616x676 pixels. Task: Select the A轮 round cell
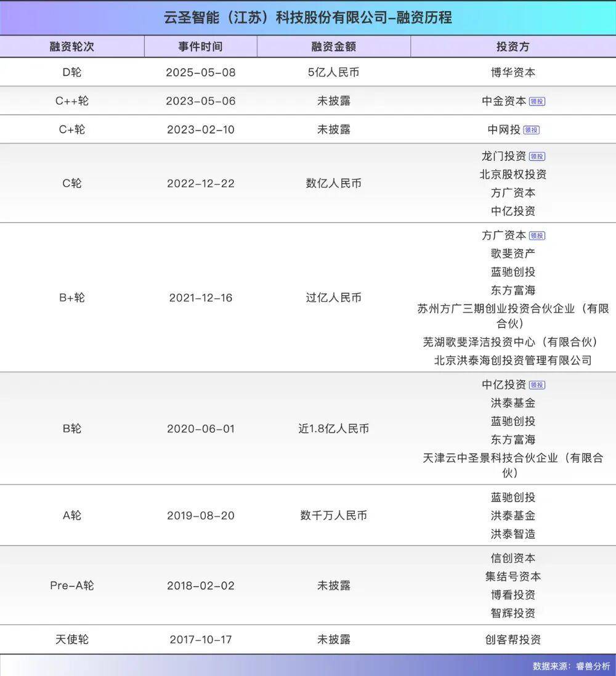[72, 515]
